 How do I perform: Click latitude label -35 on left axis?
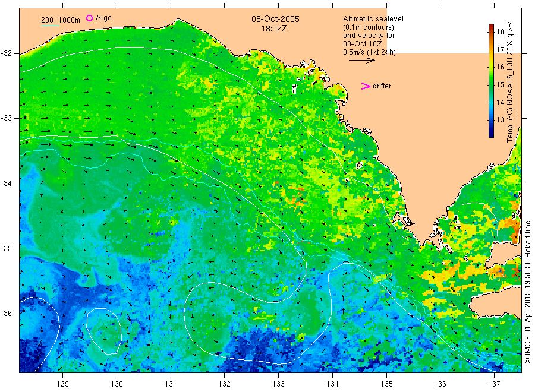pos(6,248)
